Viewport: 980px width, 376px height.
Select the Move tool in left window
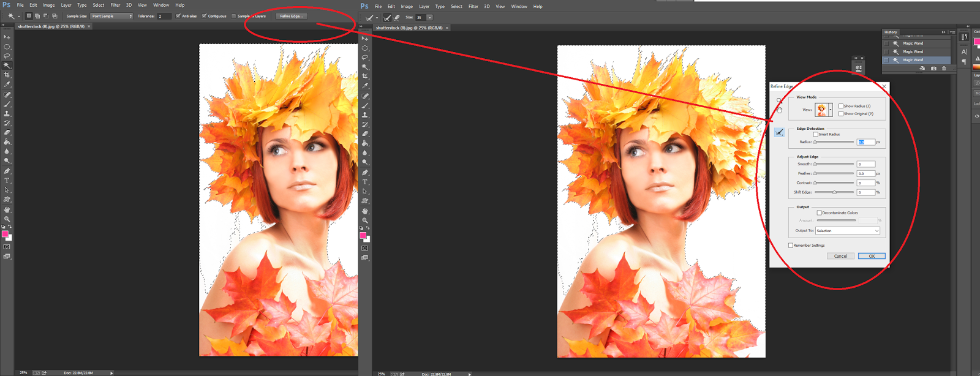click(x=7, y=37)
